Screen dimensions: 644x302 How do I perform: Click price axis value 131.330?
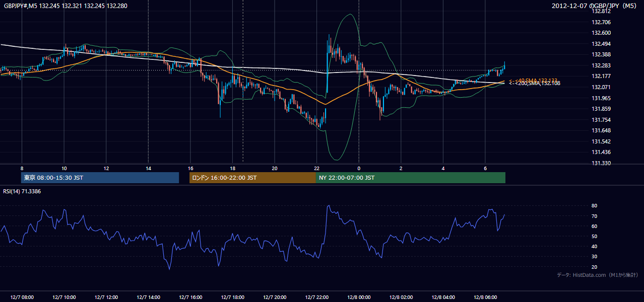coord(601,163)
